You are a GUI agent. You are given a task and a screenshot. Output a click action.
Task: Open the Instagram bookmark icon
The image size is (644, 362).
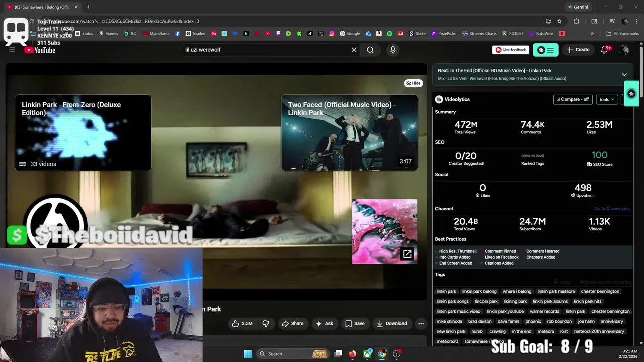point(332,34)
